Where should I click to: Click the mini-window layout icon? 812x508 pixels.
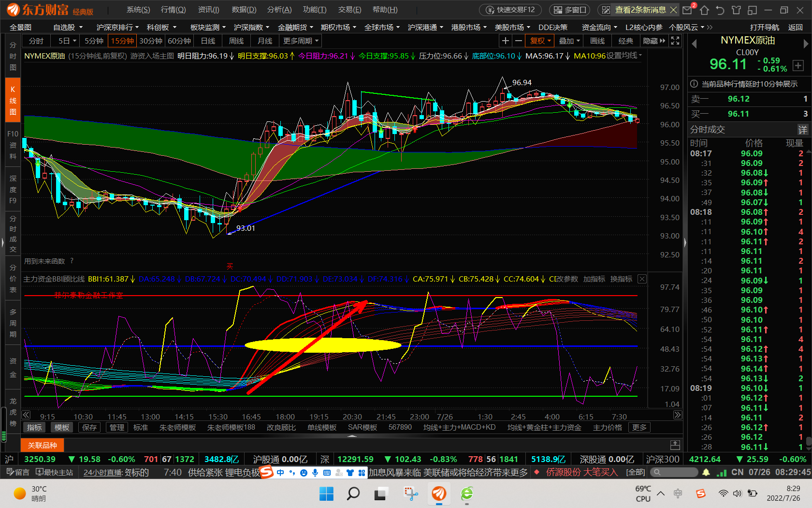point(752,10)
